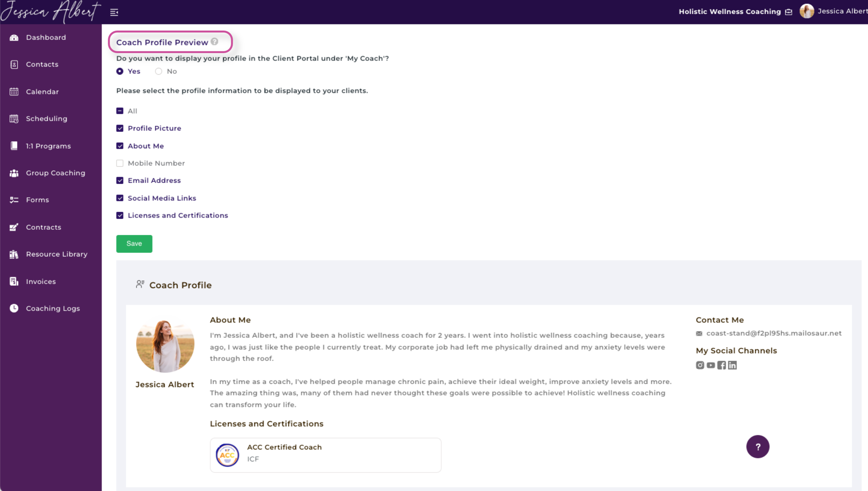Uncheck the Social Media Links checkbox

coord(120,198)
